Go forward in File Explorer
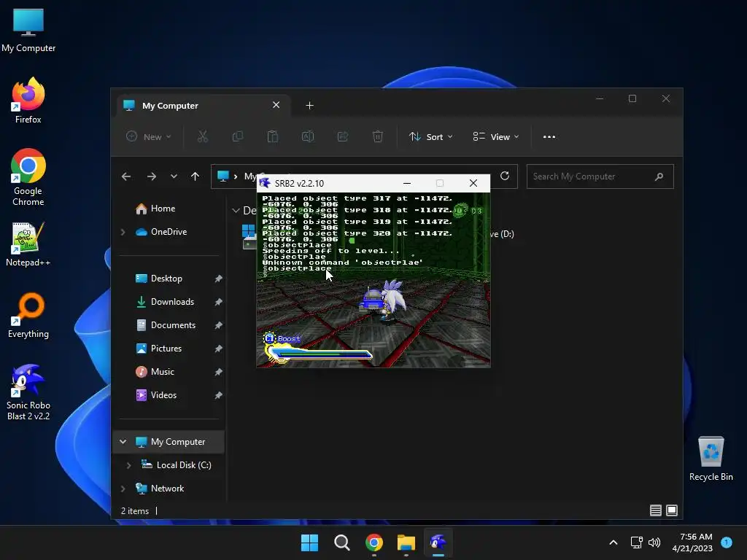This screenshot has height=560, width=747. point(152,176)
